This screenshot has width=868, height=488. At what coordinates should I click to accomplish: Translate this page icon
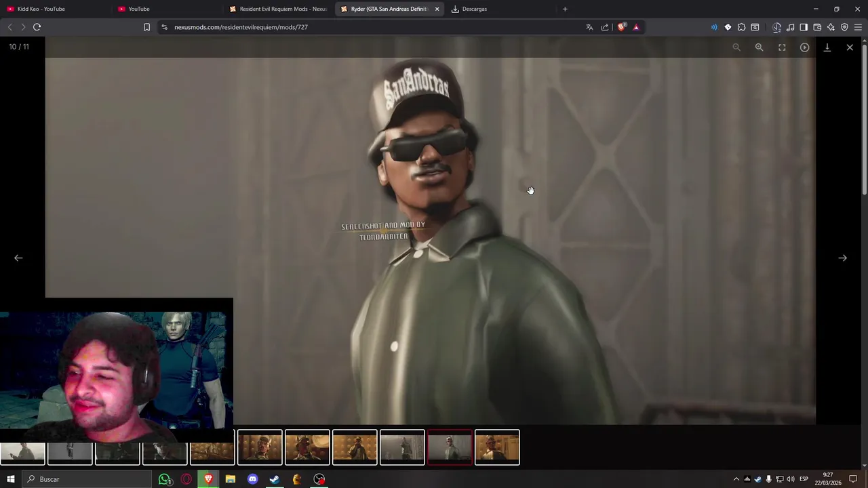click(x=589, y=27)
